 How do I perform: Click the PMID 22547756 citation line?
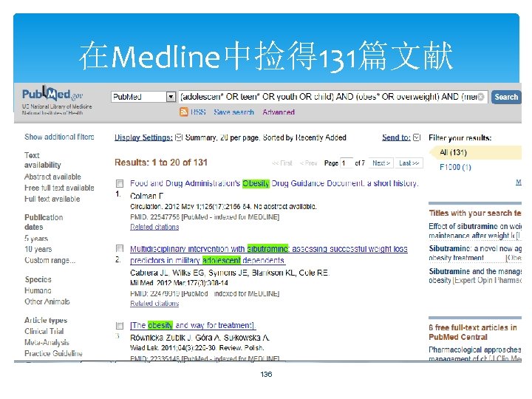tap(205, 216)
